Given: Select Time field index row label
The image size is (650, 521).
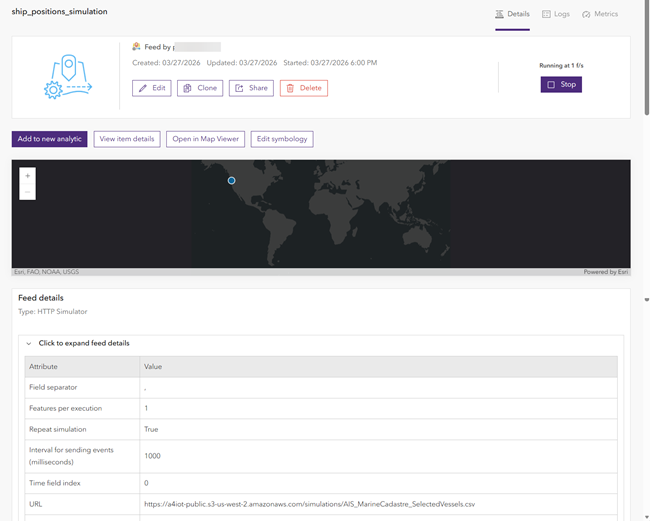Looking at the screenshot, I should (x=55, y=483).
